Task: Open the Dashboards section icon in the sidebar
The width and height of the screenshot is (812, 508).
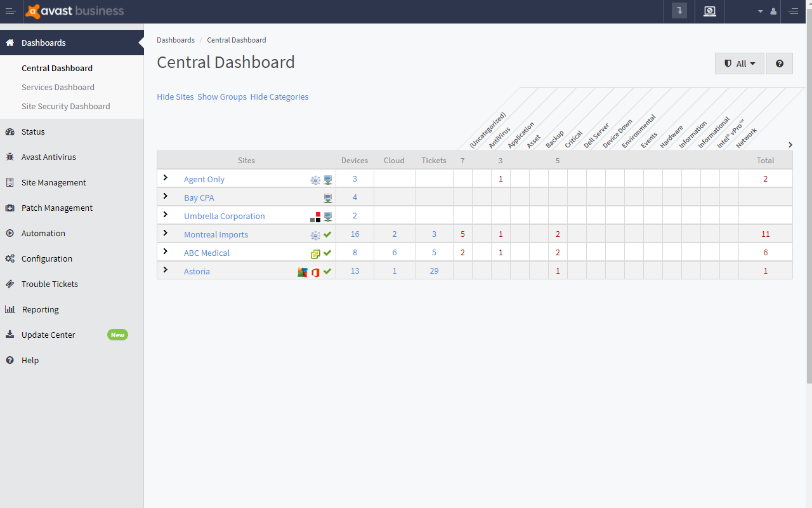Action: click(9, 43)
